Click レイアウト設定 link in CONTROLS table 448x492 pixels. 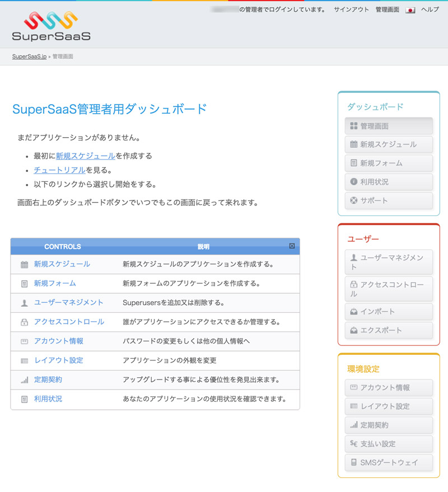point(59,360)
